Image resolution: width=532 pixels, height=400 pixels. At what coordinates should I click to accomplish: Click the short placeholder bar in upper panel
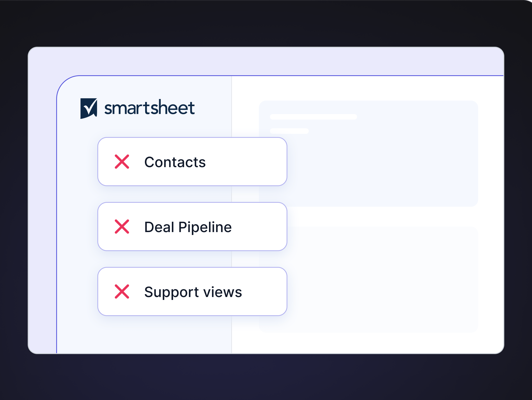pos(289,131)
